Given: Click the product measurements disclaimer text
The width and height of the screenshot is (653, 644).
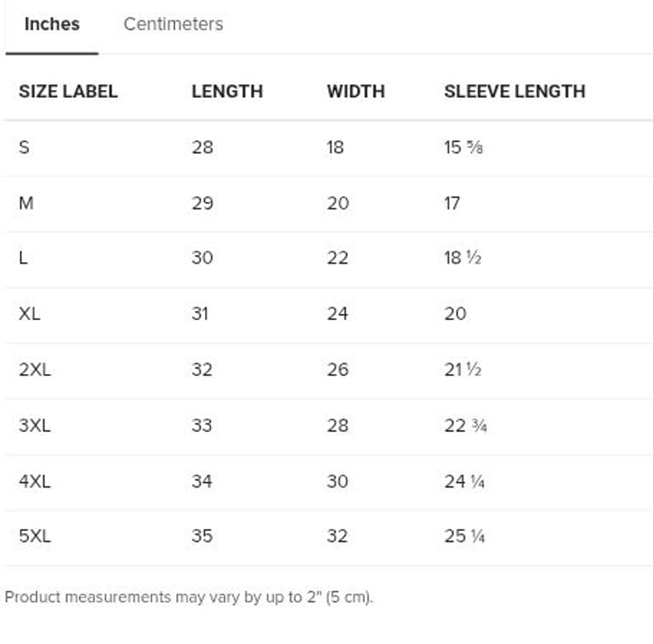Looking at the screenshot, I should [x=189, y=597].
